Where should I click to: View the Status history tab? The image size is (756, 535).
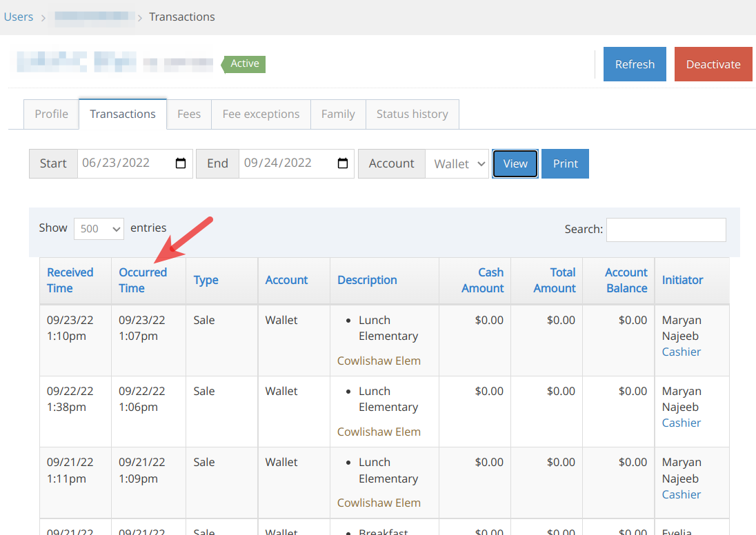click(412, 114)
